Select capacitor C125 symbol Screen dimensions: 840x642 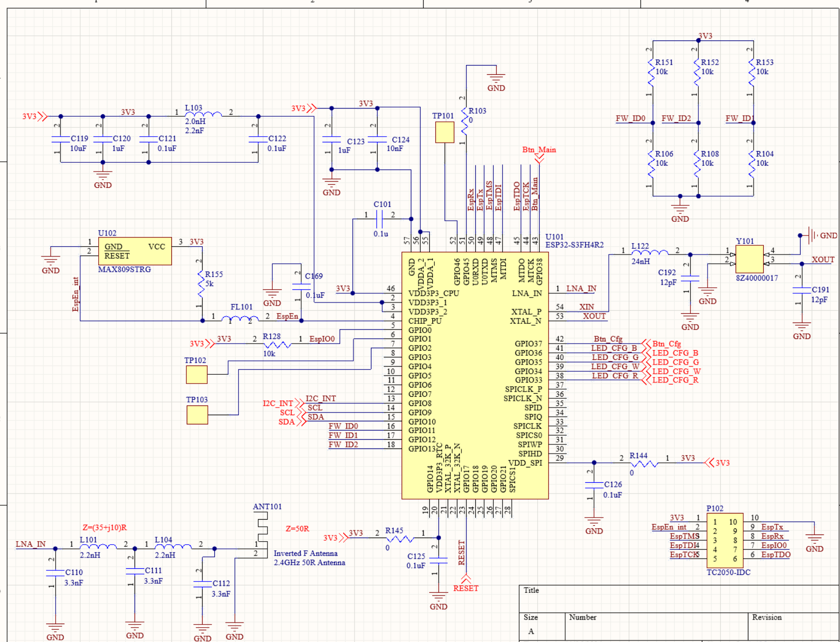click(438, 561)
